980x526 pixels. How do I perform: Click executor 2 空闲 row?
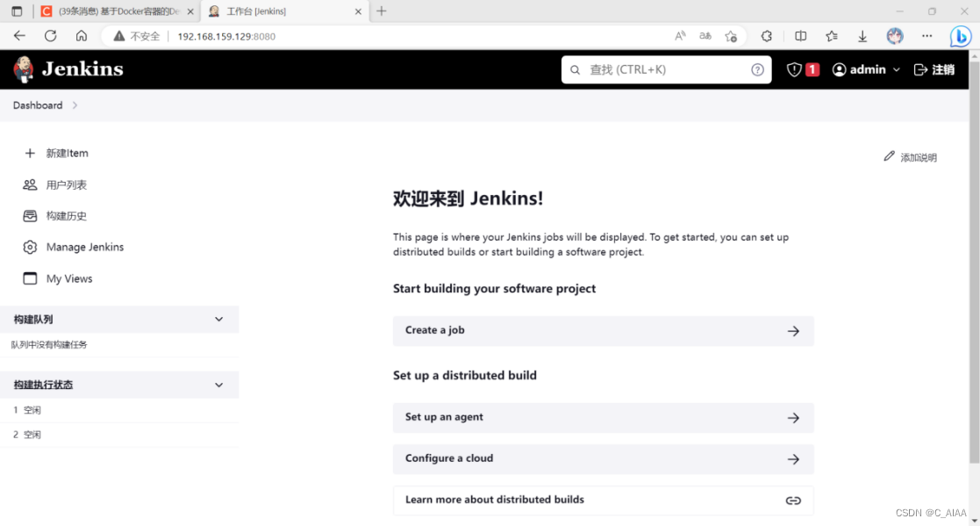[x=118, y=435]
